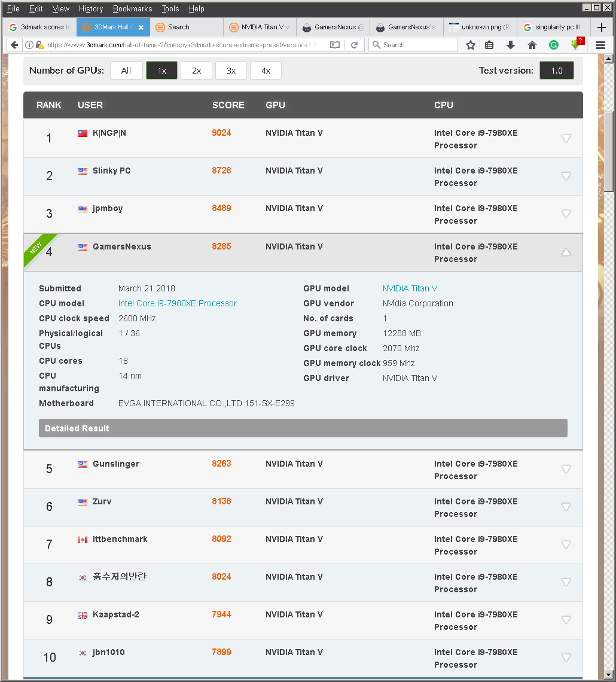This screenshot has width=616, height=682.
Task: Select the 3x GPU filter
Action: point(231,71)
